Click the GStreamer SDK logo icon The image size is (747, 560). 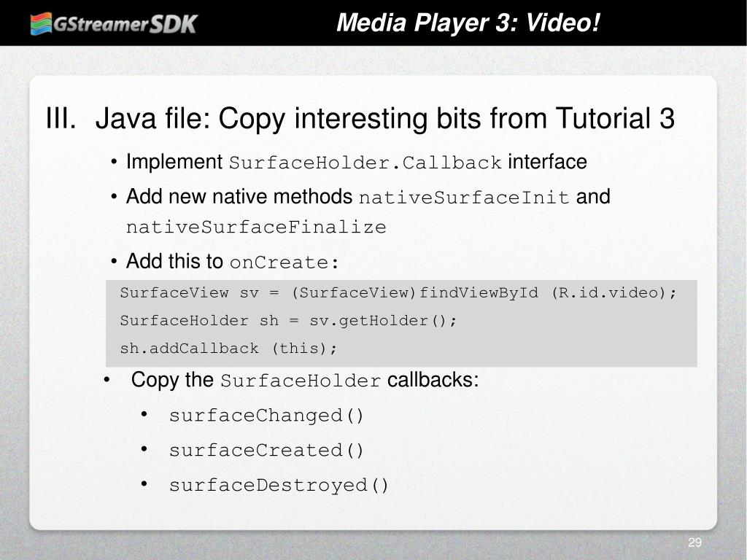coord(41,24)
